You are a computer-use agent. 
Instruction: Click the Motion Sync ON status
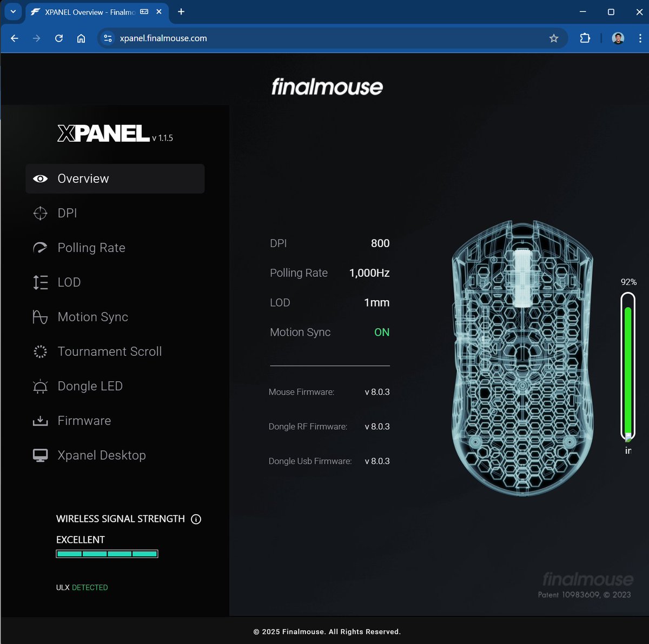382,333
